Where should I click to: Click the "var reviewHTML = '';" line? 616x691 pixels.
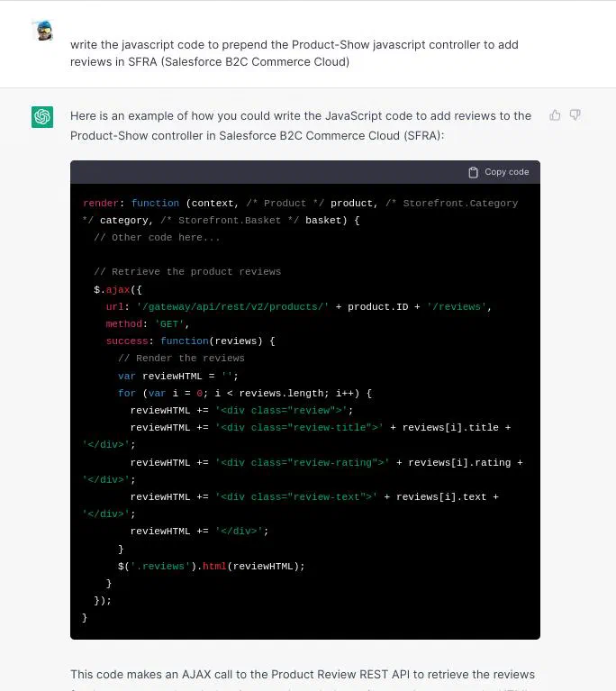pyautogui.click(x=178, y=376)
